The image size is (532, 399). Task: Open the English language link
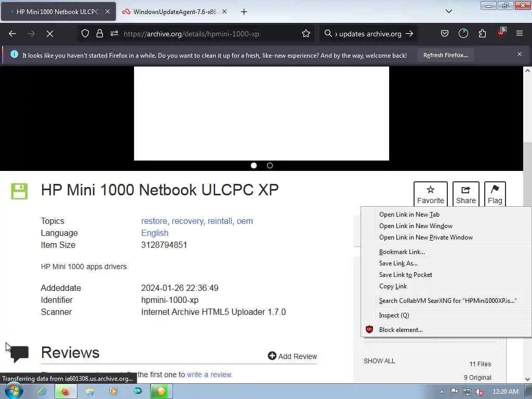point(155,233)
